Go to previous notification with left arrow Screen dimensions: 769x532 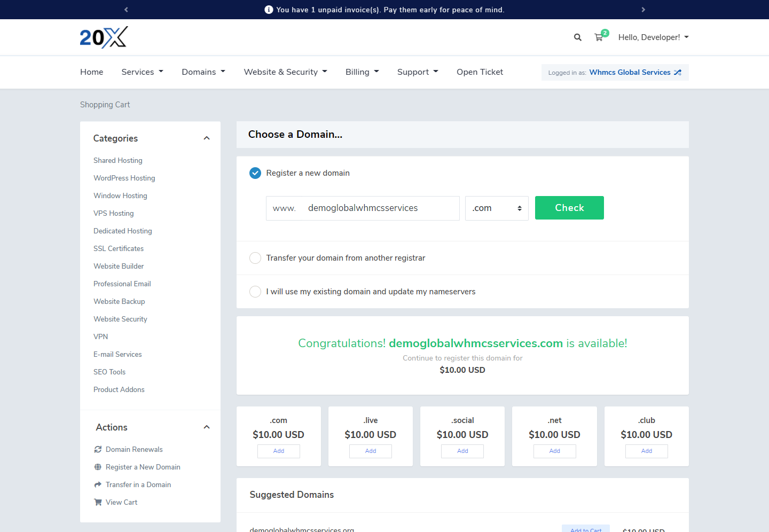(126, 10)
